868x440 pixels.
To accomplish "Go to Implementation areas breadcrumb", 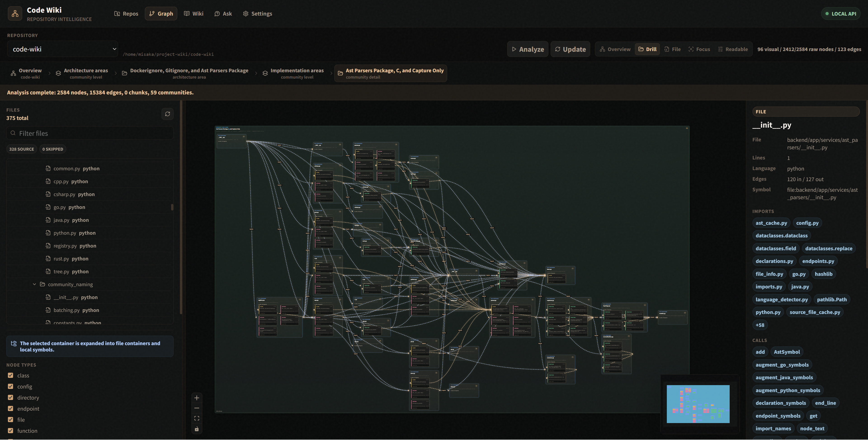I will pos(293,73).
